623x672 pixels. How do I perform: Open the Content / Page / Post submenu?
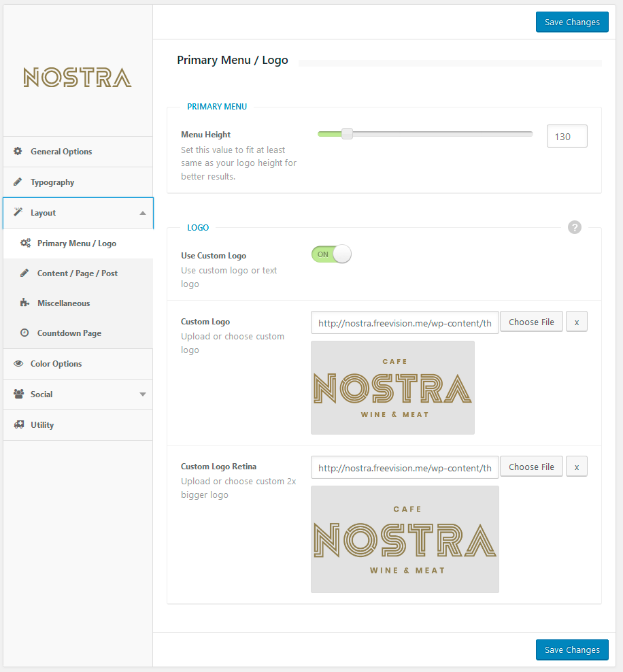[x=77, y=273]
